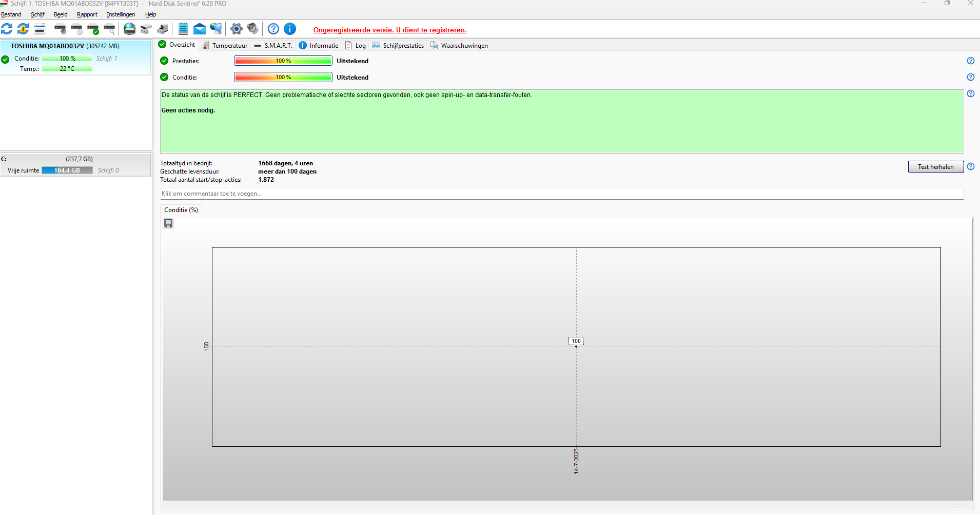This screenshot has width=980, height=515.
Task: Click the blue question mark toolbar icon
Action: click(x=273, y=29)
